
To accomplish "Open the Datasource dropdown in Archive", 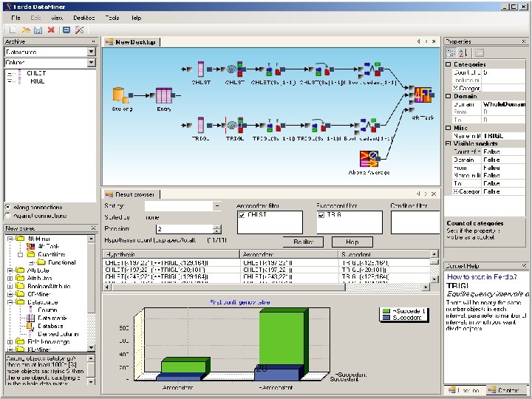I will pos(91,52).
